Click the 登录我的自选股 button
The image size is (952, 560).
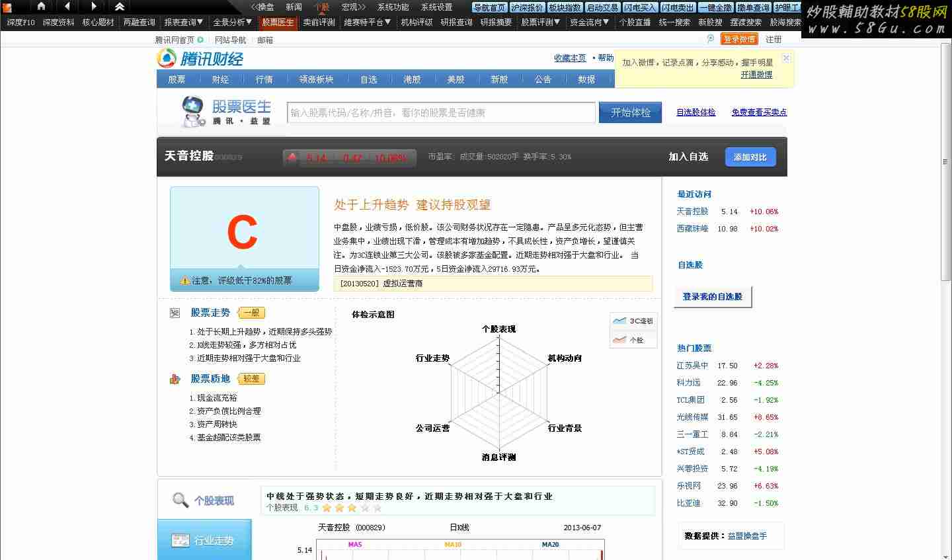pos(713,297)
